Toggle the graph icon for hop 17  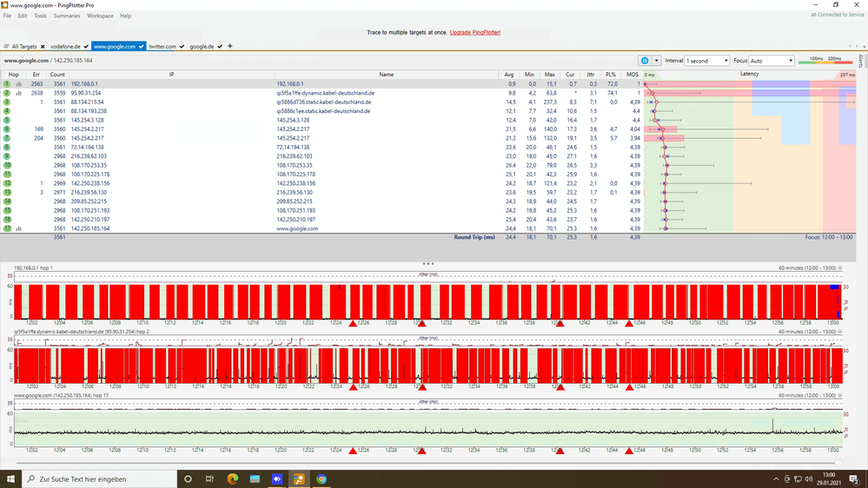[x=19, y=228]
